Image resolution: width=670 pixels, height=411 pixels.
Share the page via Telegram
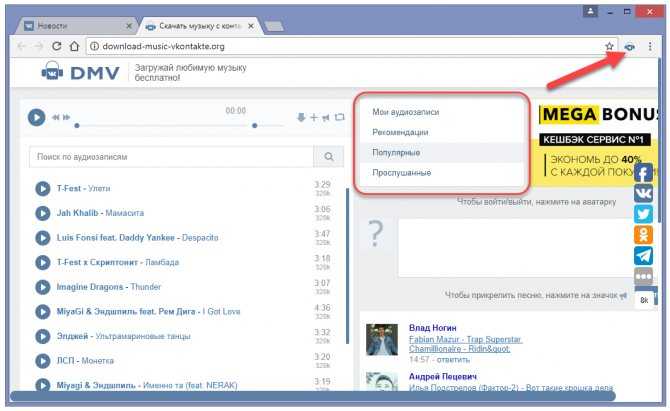pos(643,255)
